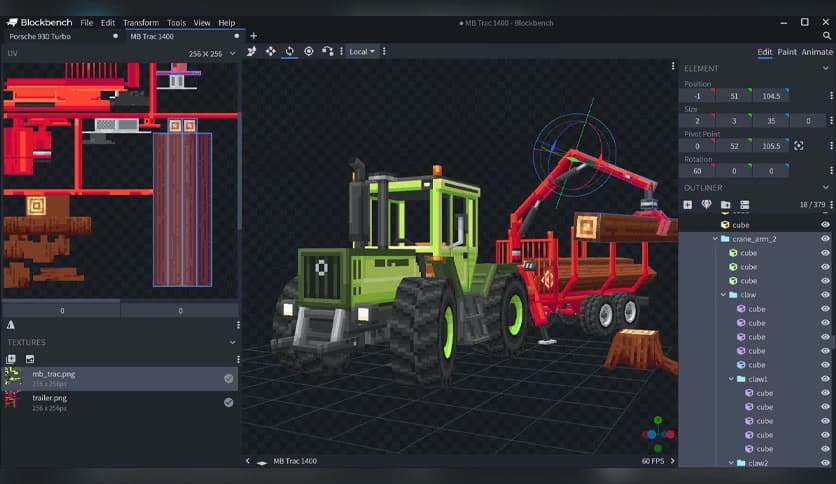Select the mb_trac.png texture
The image size is (836, 484).
pyautogui.click(x=120, y=378)
